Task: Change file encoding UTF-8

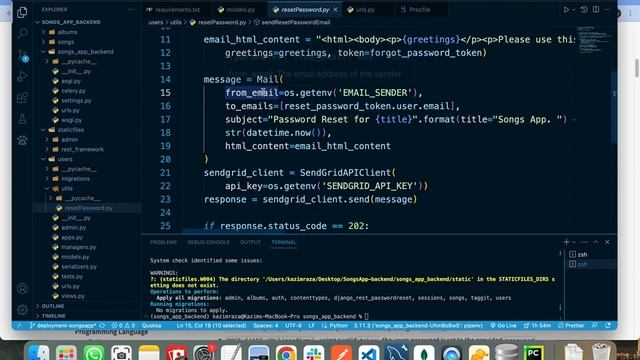Action: (x=293, y=326)
